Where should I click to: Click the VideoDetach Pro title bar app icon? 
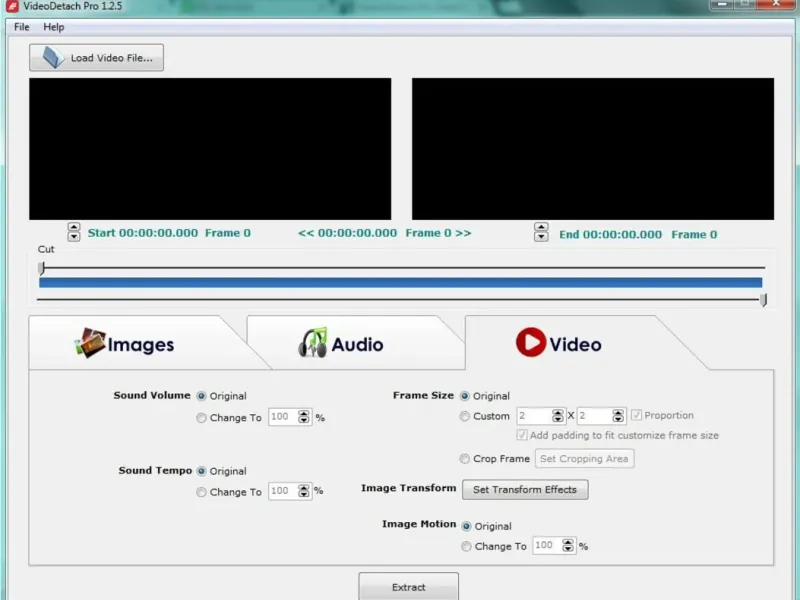pos(12,6)
